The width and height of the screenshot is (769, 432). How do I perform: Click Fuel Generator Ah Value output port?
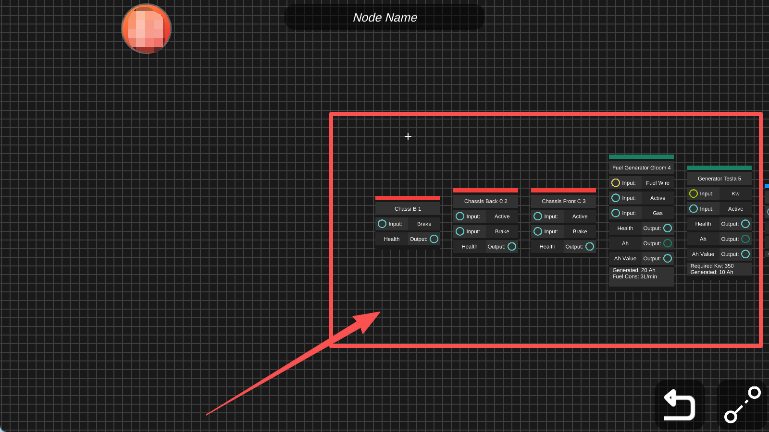[x=668, y=258]
